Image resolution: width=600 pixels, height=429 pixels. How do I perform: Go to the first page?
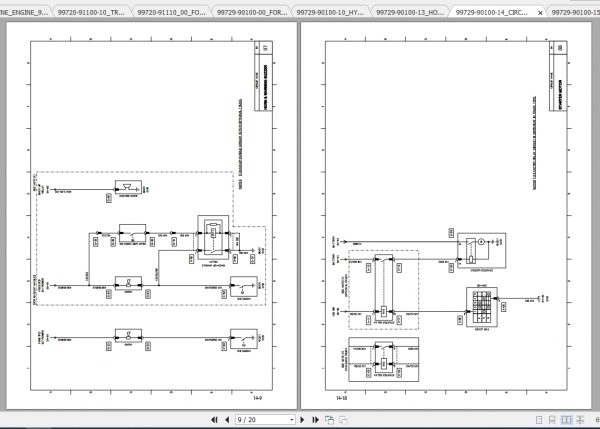214,420
